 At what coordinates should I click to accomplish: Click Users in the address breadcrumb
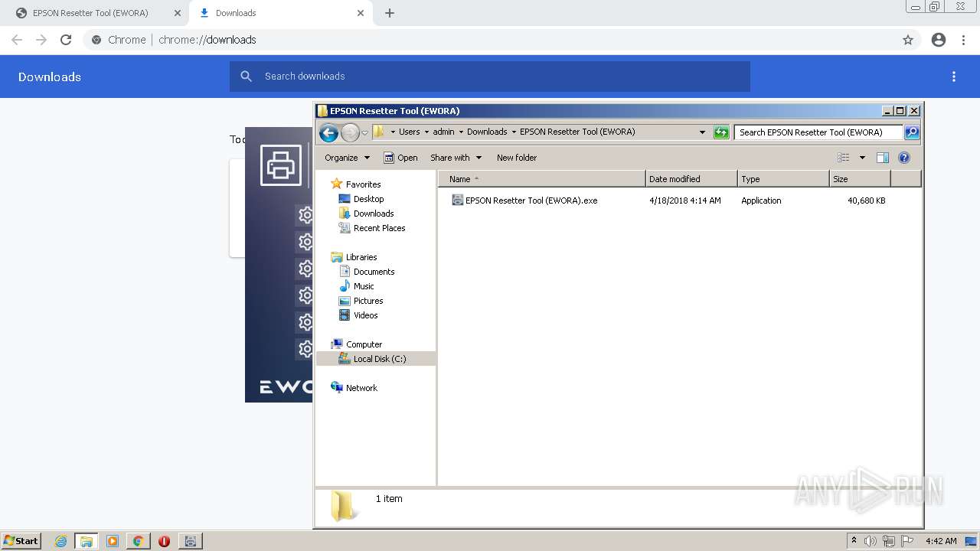(409, 132)
